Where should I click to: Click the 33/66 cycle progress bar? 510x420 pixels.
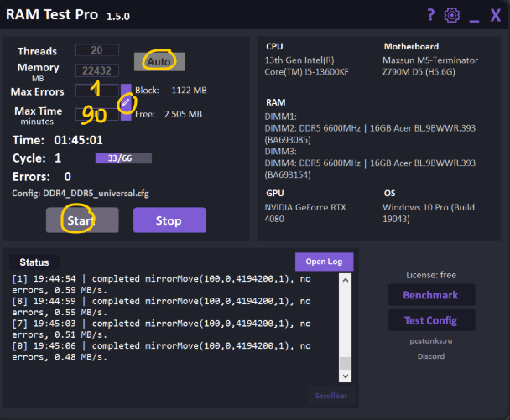coord(123,158)
